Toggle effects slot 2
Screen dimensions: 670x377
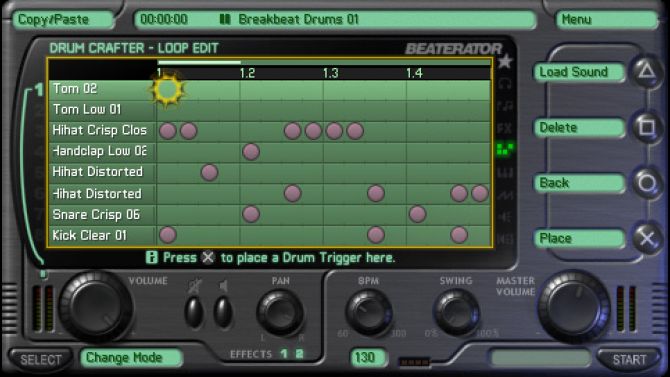point(300,354)
